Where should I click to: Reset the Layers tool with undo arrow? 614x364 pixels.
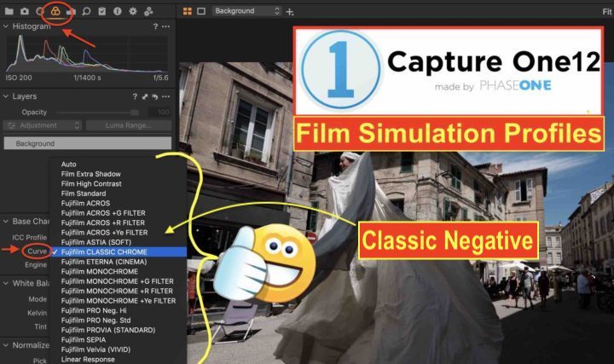coord(155,96)
